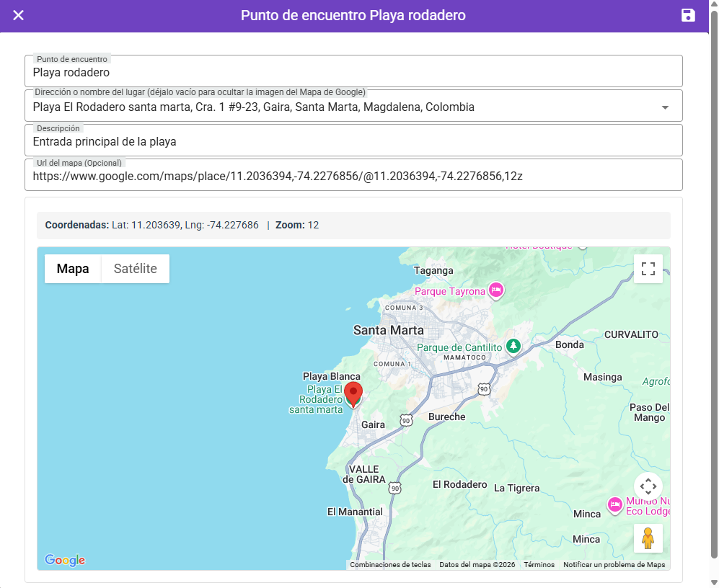Click the El Manantial label on map
The height and width of the screenshot is (588, 719).
[x=355, y=512]
